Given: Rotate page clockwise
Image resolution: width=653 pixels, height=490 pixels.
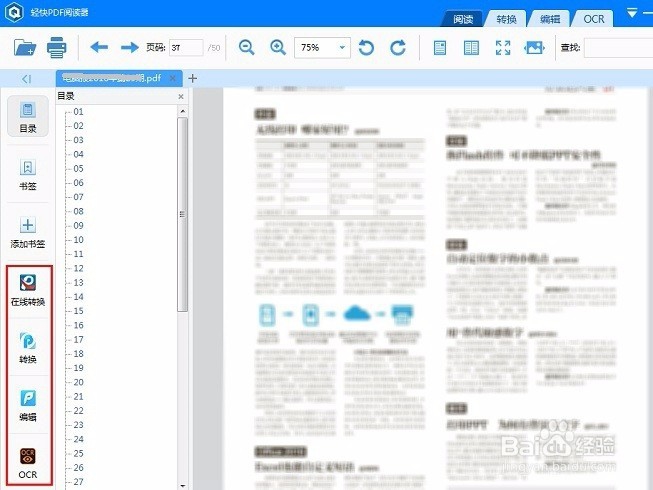Looking at the screenshot, I should click(398, 47).
